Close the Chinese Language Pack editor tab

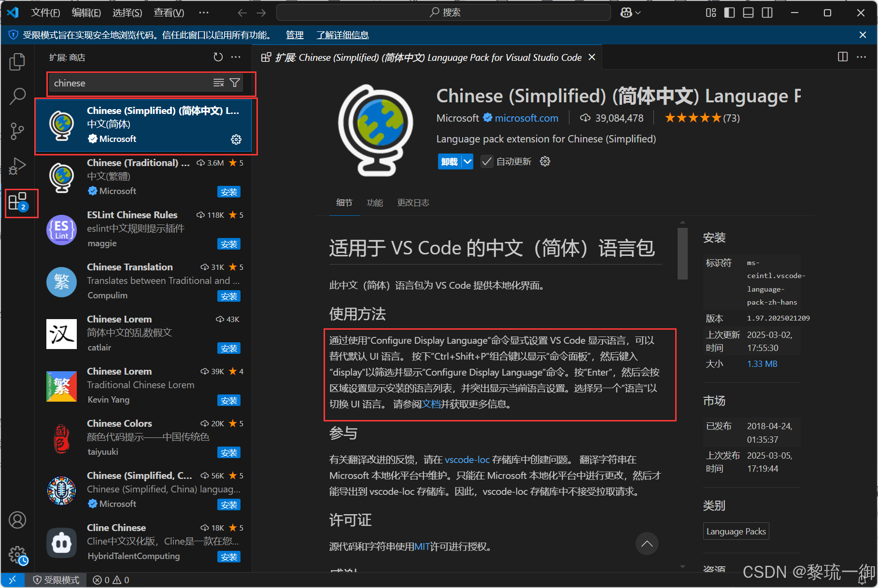point(592,57)
